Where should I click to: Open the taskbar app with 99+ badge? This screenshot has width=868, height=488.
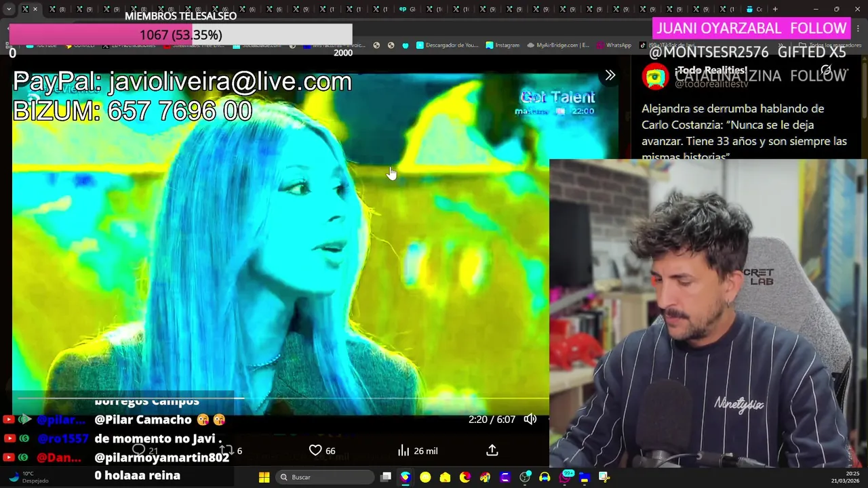[x=565, y=477]
